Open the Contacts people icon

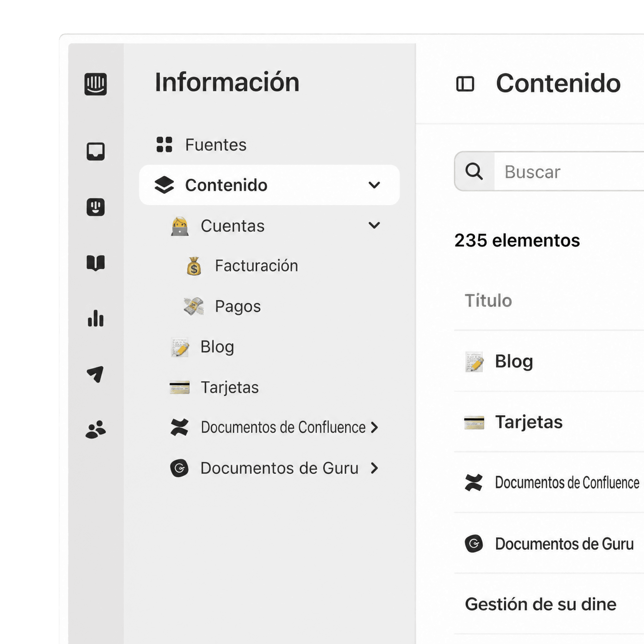[x=95, y=430]
